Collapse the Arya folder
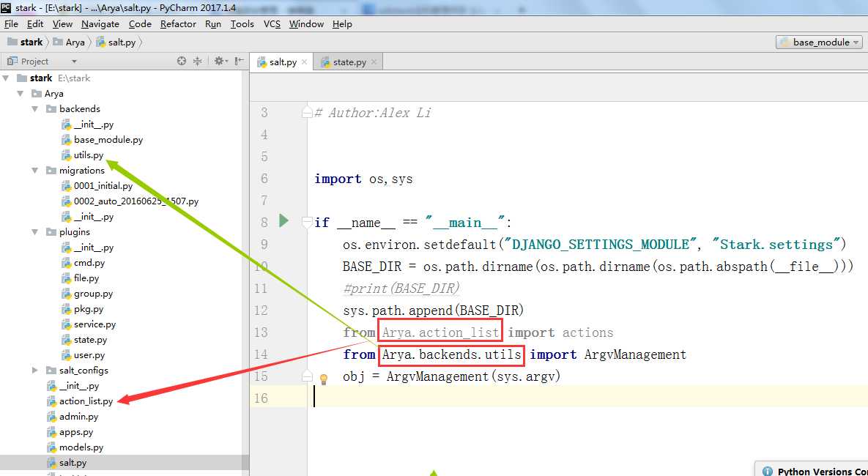Viewport: 868px width, 476px height. tap(21, 94)
